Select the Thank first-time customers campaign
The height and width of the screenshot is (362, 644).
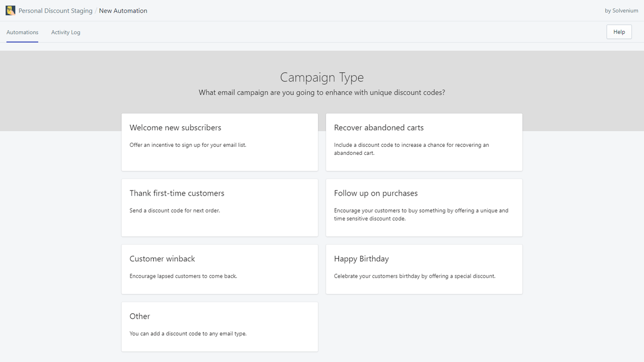(x=219, y=207)
